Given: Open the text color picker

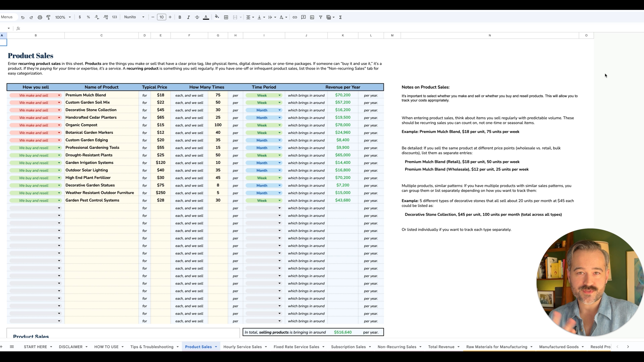Looking at the screenshot, I should pyautogui.click(x=206, y=17).
